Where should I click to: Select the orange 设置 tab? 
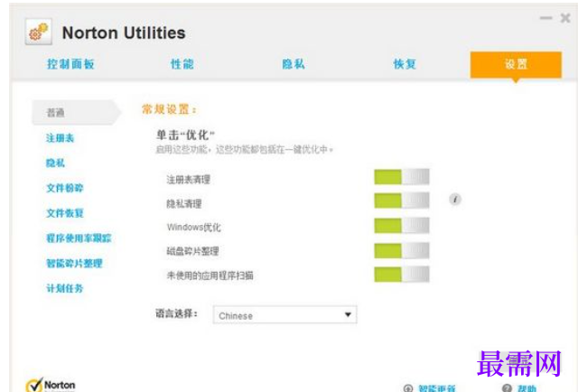(x=516, y=64)
